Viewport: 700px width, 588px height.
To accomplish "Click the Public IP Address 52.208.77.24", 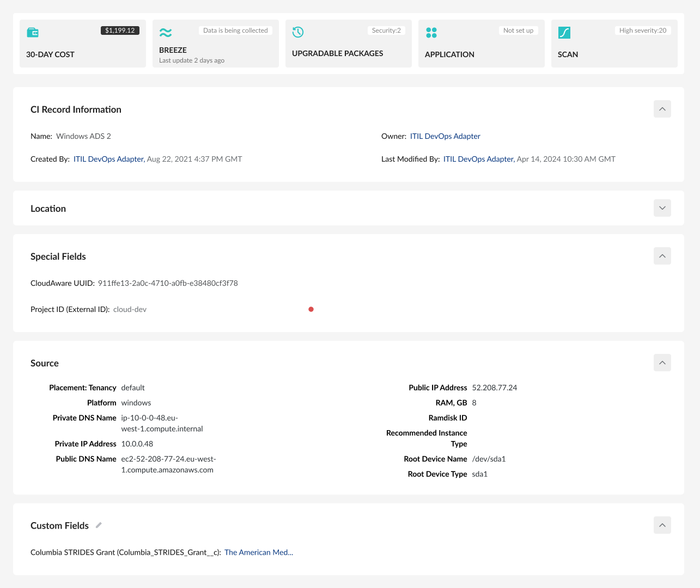I will (495, 388).
